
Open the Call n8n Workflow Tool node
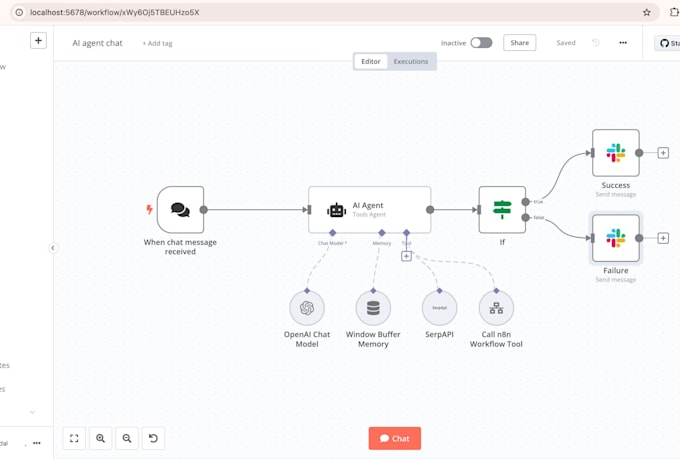click(496, 308)
